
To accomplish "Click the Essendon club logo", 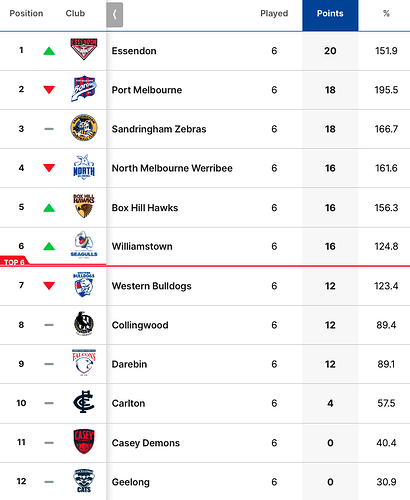I will (x=84, y=49).
